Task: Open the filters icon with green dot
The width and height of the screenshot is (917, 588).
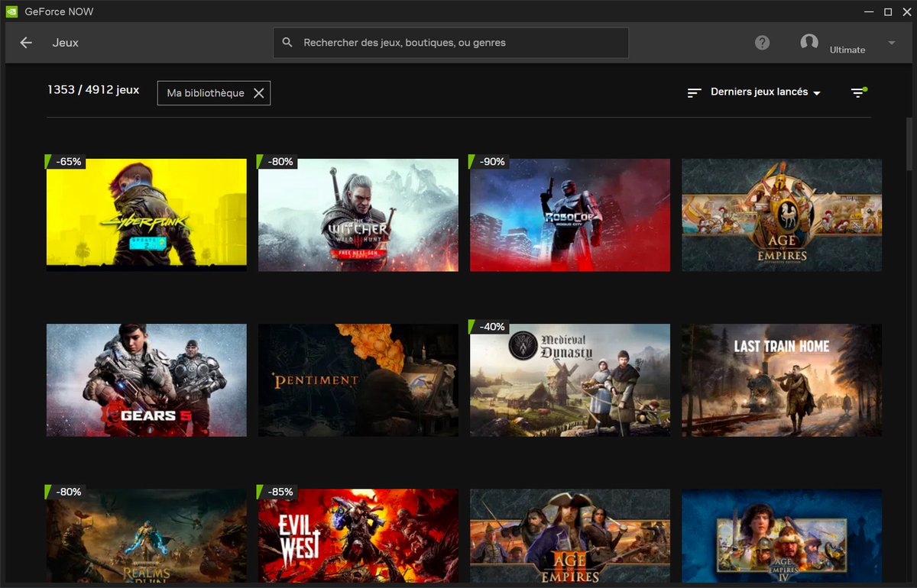Action: 857,92
